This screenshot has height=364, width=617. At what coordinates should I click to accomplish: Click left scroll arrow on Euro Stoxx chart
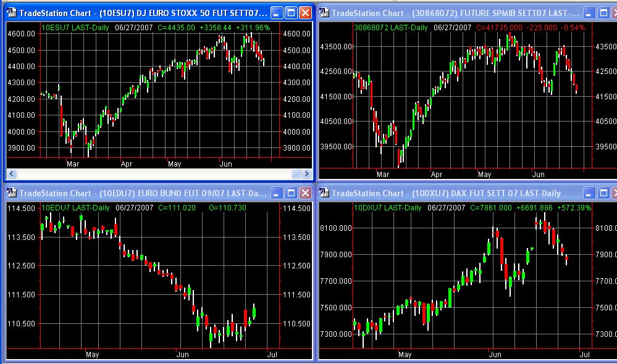pos(10,174)
